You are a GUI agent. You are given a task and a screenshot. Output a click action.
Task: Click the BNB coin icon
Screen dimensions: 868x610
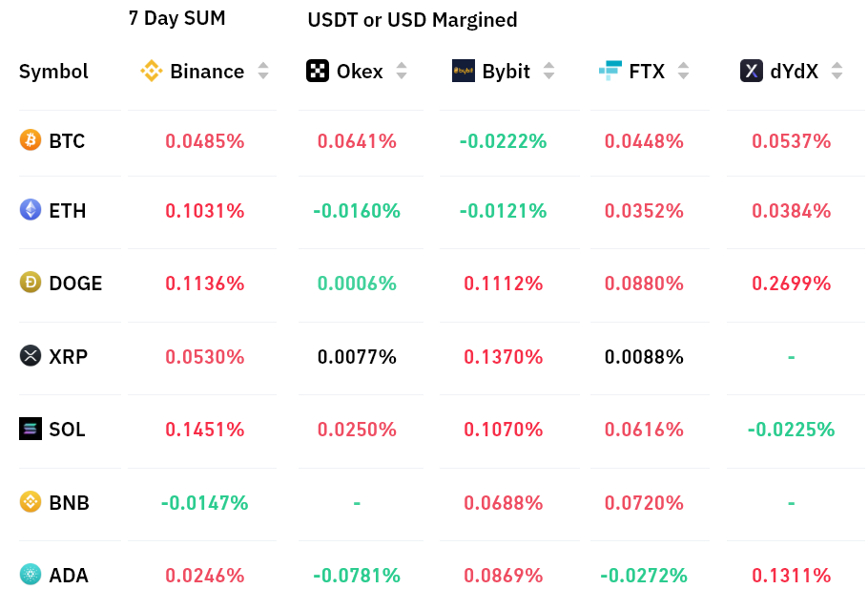pos(31,501)
